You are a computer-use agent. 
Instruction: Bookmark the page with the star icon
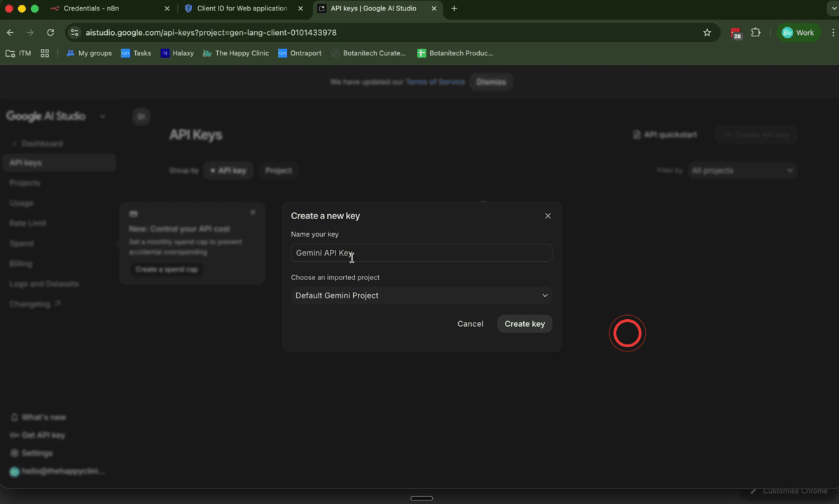(x=707, y=32)
